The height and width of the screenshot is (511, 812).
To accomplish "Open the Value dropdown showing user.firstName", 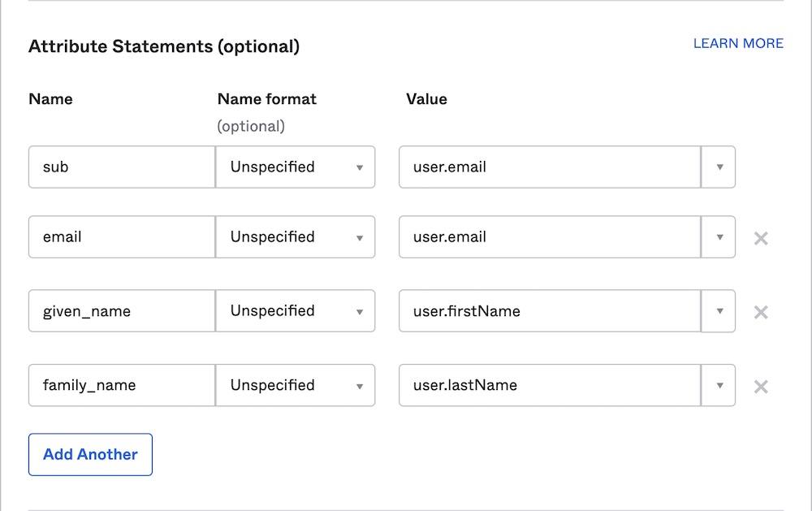I will click(x=718, y=311).
